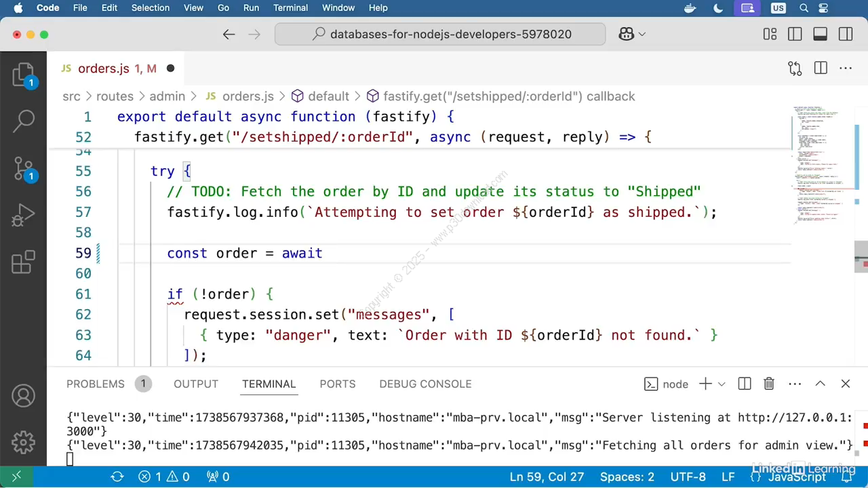The width and height of the screenshot is (868, 488).
Task: Create a new terminal with plus
Action: click(705, 384)
